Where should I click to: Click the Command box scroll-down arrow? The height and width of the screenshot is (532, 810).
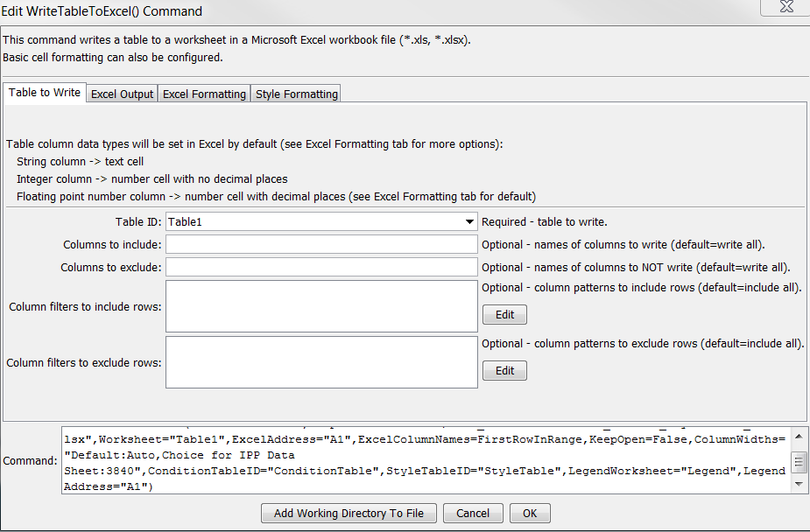(x=798, y=484)
